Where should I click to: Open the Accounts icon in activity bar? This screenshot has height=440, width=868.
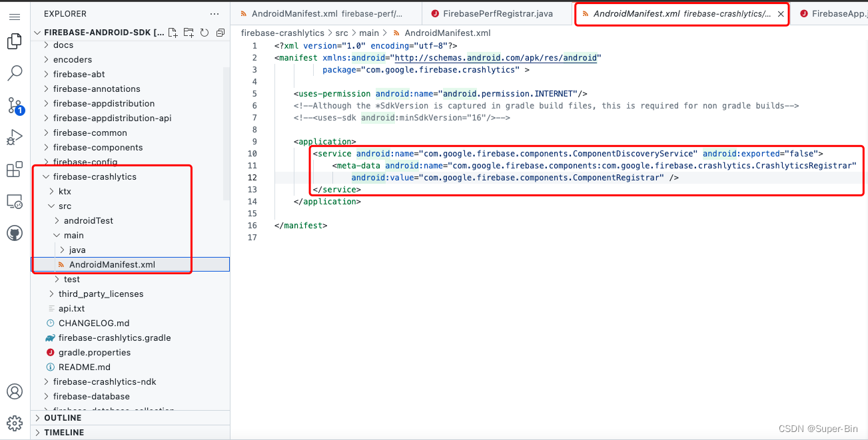[x=15, y=391]
